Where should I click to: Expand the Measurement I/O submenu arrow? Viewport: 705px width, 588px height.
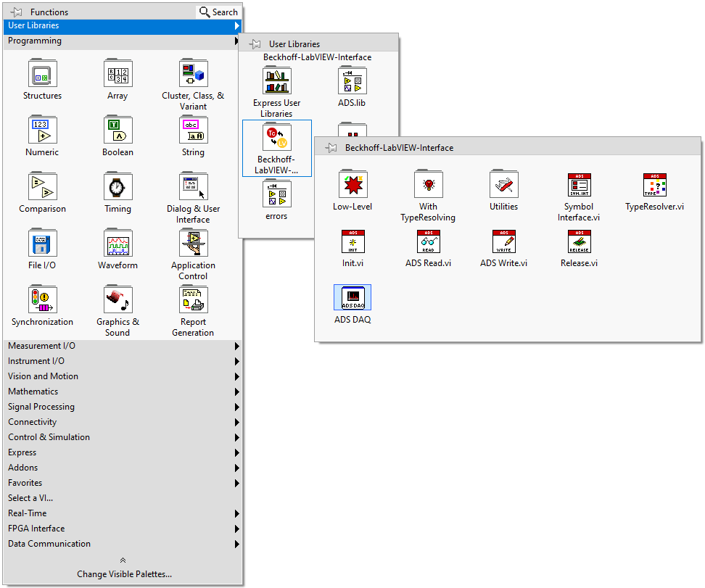[x=236, y=346]
